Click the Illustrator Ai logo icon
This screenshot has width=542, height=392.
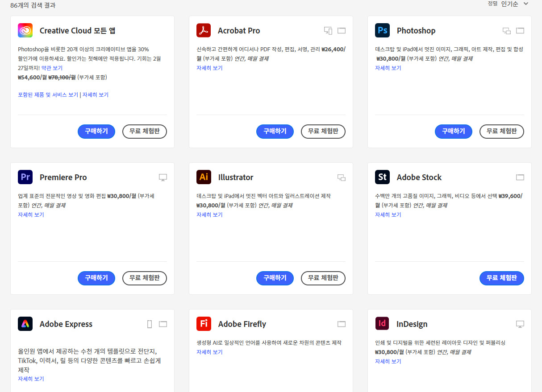pos(204,177)
